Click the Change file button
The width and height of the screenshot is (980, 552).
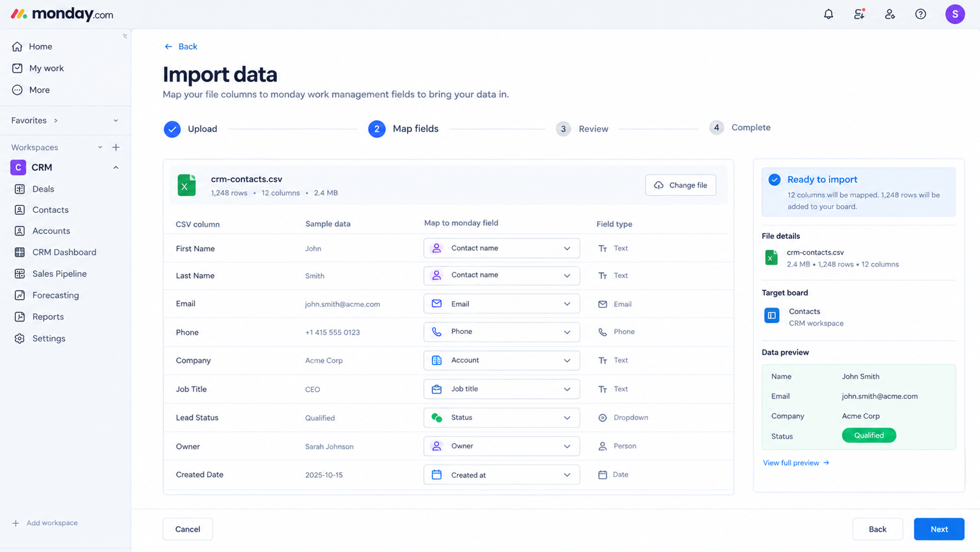[680, 185]
